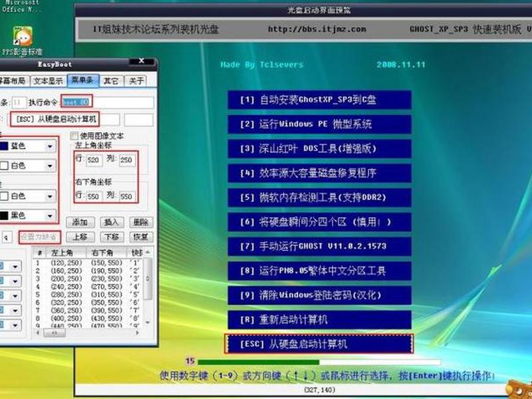Select preview item [7] 手动运行GHOST
Image resolution: width=532 pixels, height=399 pixels.
coord(319,246)
